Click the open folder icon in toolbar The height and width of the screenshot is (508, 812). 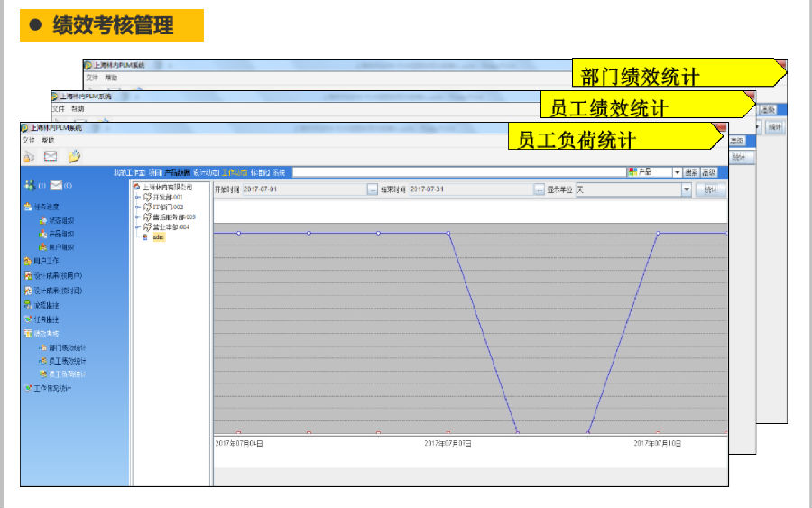tap(74, 156)
